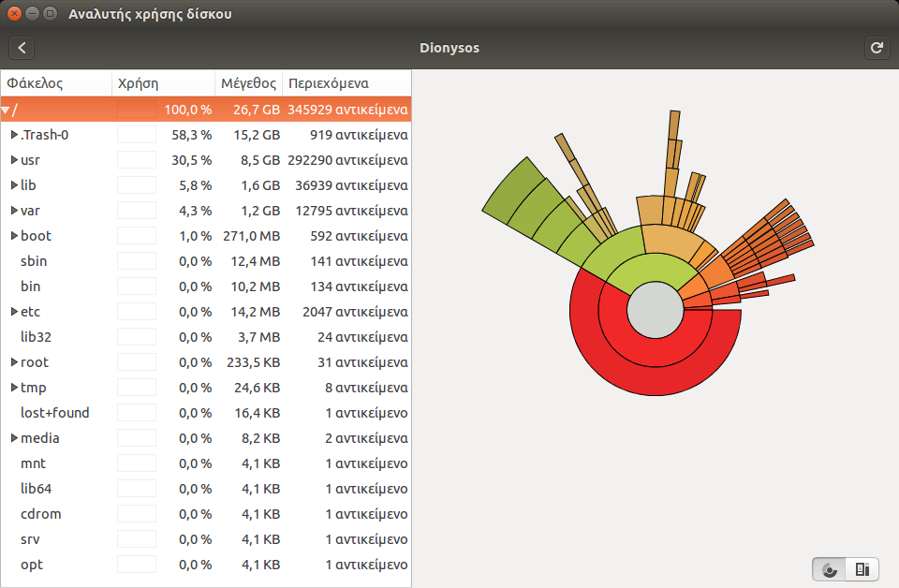Sort by Μέγεθος column header
This screenshot has height=588, width=899.
[248, 83]
